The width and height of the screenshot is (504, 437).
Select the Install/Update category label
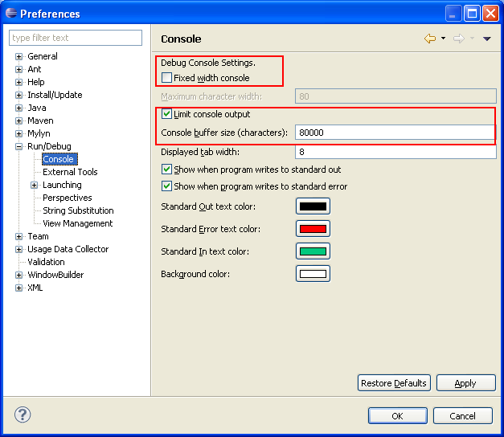(x=55, y=95)
